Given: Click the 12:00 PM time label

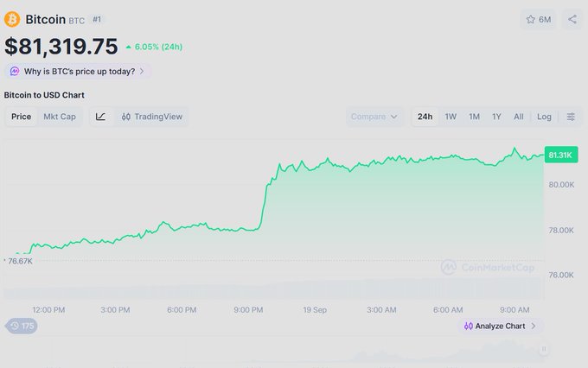Looking at the screenshot, I should coord(48,310).
